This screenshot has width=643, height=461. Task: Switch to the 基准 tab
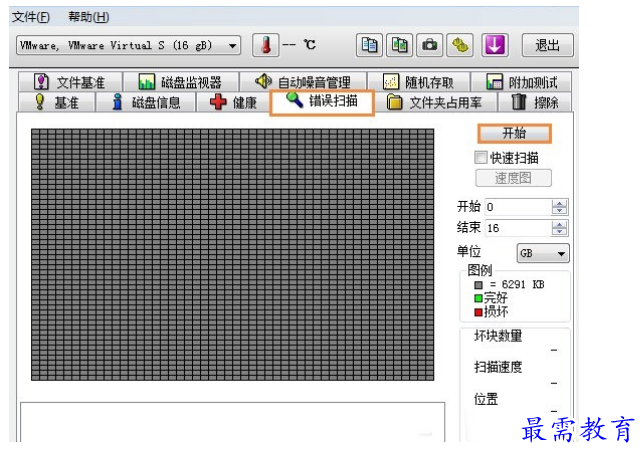click(57, 102)
